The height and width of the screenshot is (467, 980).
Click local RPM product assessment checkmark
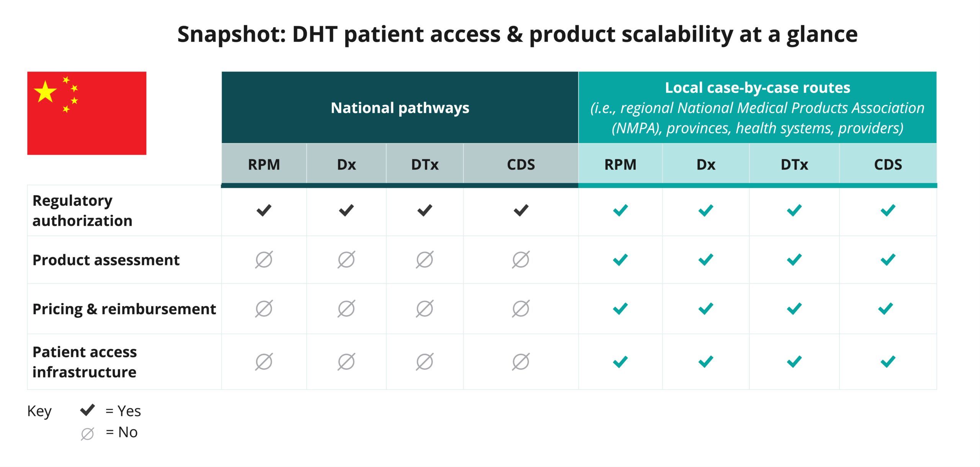click(x=620, y=260)
